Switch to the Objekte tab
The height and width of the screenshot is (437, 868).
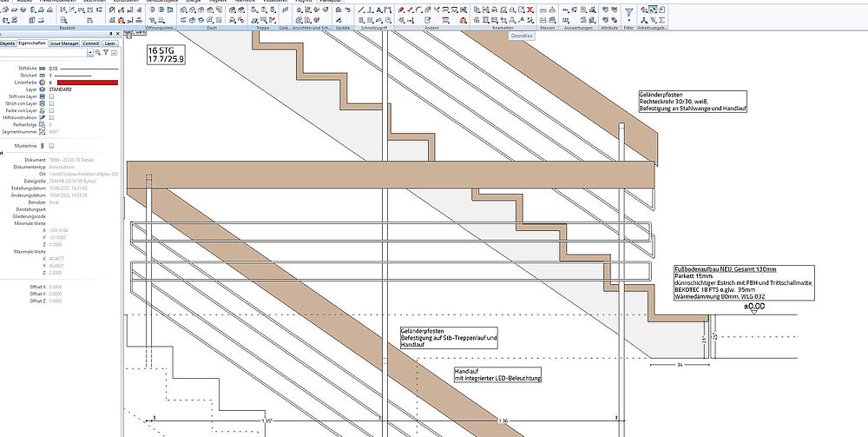click(7, 43)
